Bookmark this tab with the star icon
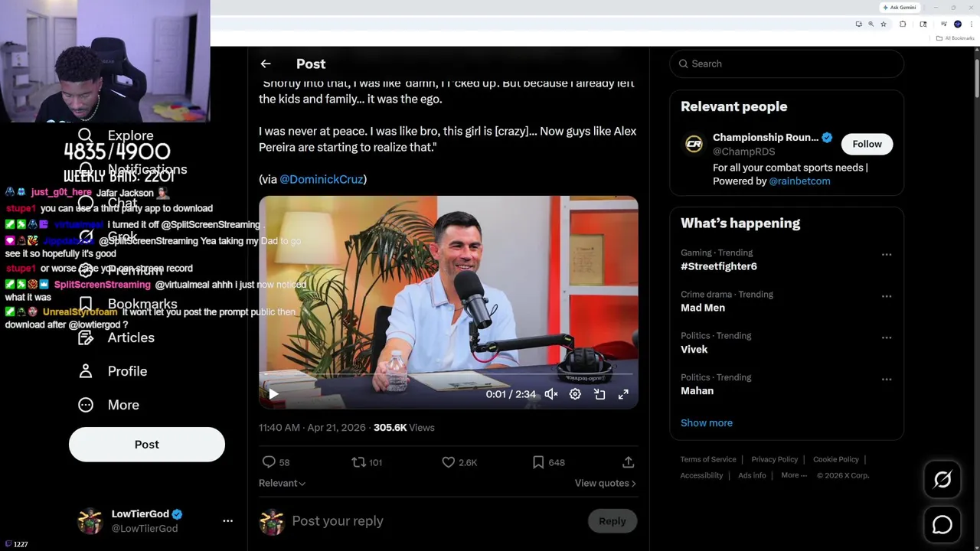980x551 pixels. 884,24
